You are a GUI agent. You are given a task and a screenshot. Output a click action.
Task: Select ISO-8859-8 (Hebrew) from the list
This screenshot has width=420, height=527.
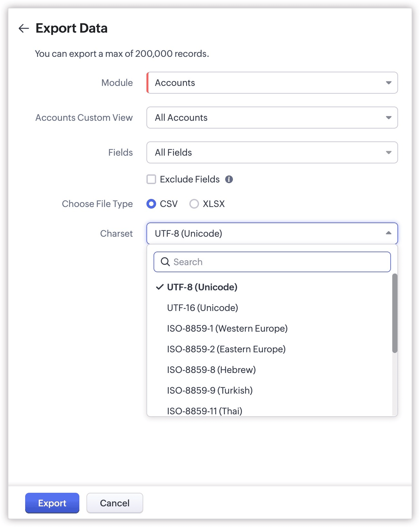pyautogui.click(x=211, y=370)
